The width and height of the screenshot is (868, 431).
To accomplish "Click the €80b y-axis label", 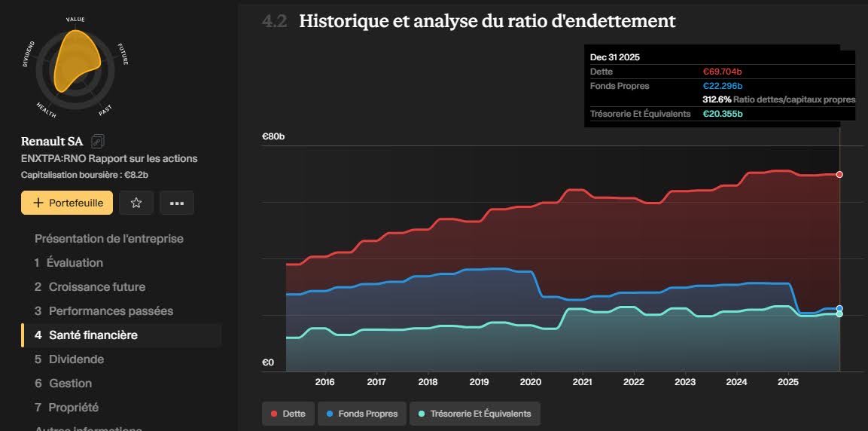I will [273, 137].
